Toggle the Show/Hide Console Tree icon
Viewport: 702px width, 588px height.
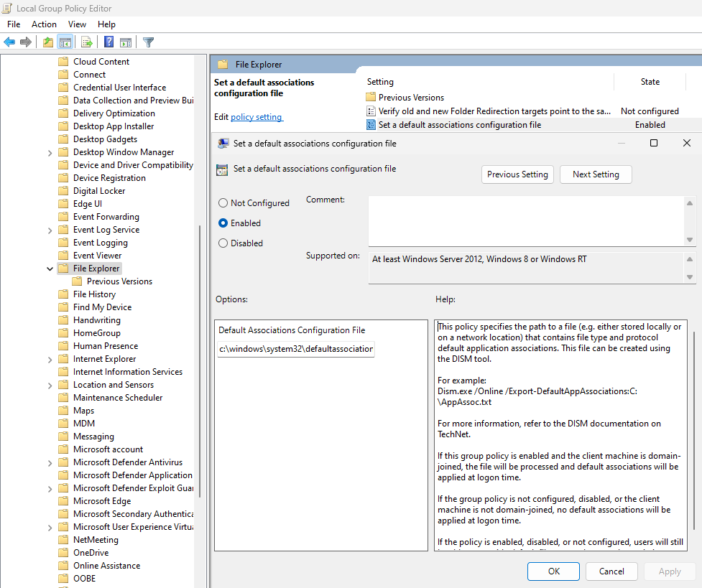coord(65,42)
